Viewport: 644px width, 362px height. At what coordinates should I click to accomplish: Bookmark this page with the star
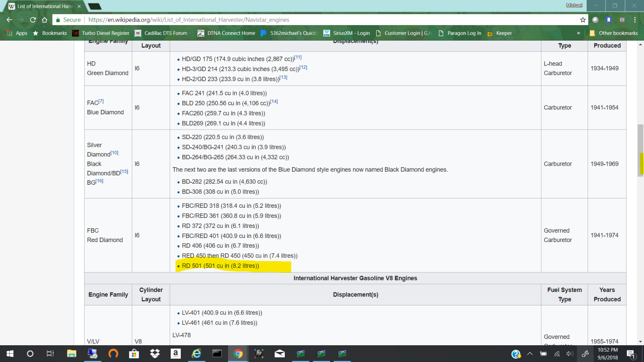tap(583, 20)
